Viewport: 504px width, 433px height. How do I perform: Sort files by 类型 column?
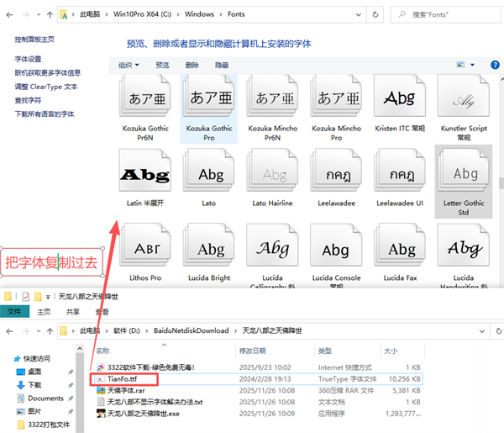(x=324, y=351)
